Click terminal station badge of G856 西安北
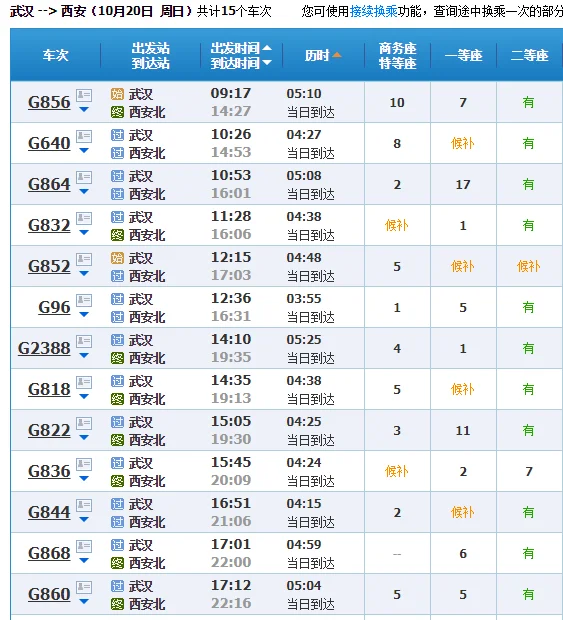The width and height of the screenshot is (563, 620). click(117, 112)
